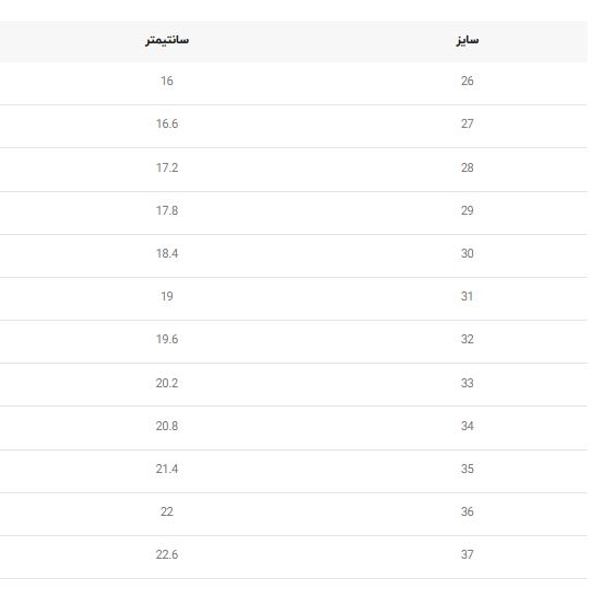Click the 19.6 centimeter value

click(167, 340)
